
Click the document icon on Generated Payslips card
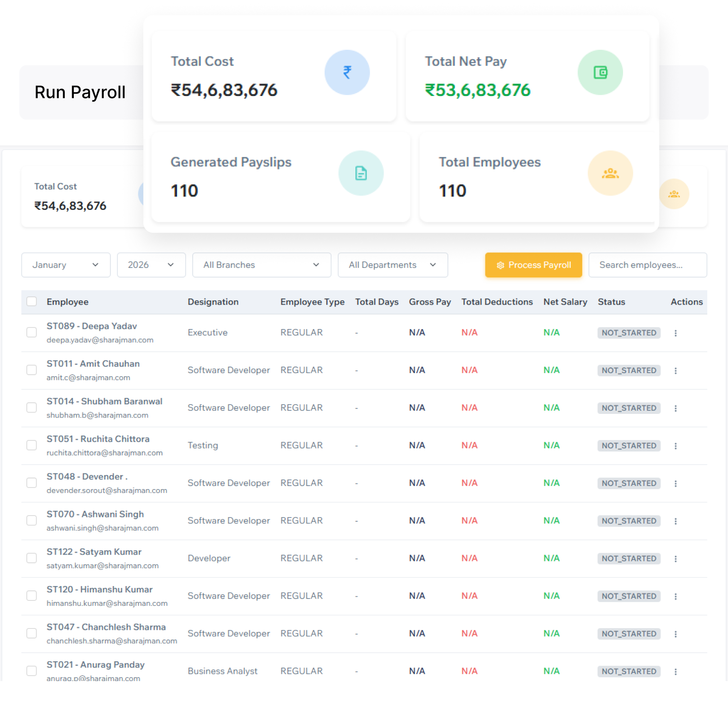(x=361, y=173)
